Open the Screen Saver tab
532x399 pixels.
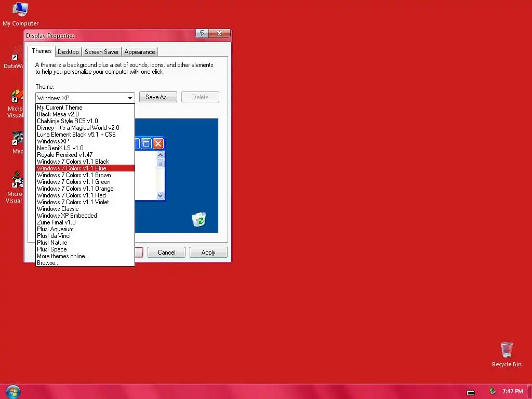coord(101,52)
